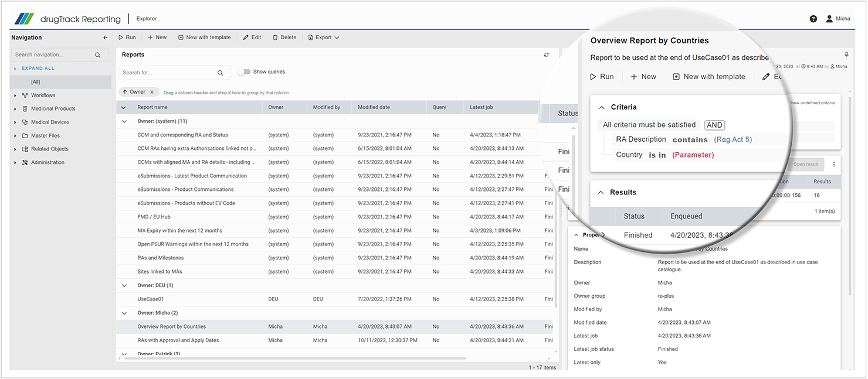
Task: Expand the Medicinal Products tree node
Action: [15, 109]
